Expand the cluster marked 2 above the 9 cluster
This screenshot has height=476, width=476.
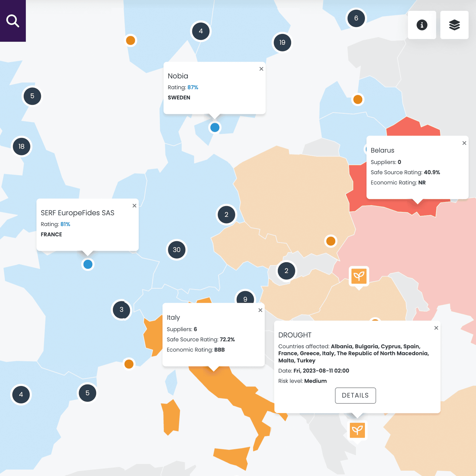point(286,271)
